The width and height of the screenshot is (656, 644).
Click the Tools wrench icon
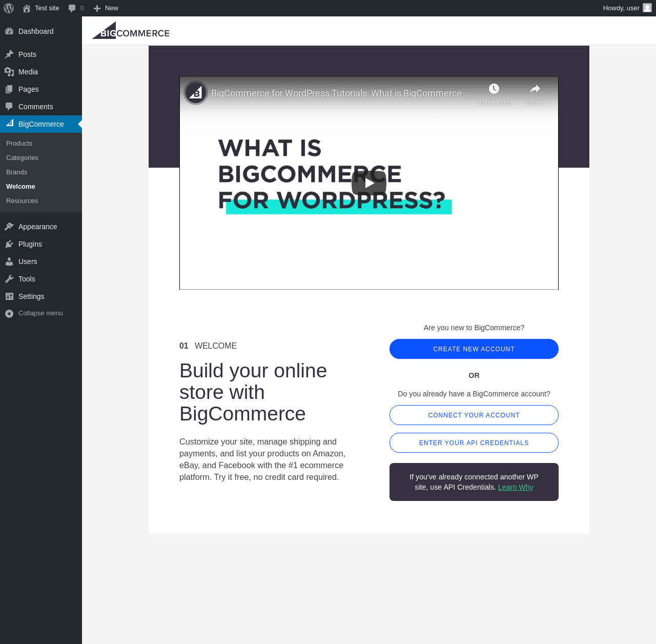click(9, 279)
